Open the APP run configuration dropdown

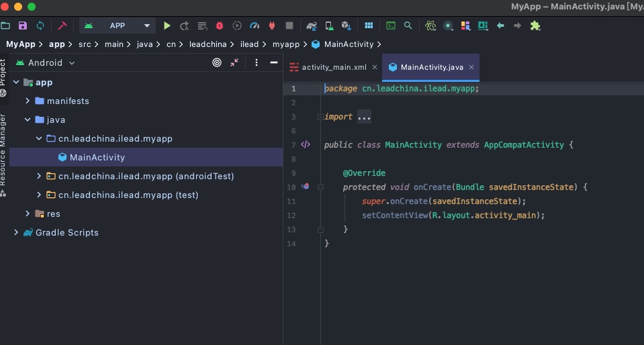click(x=118, y=26)
